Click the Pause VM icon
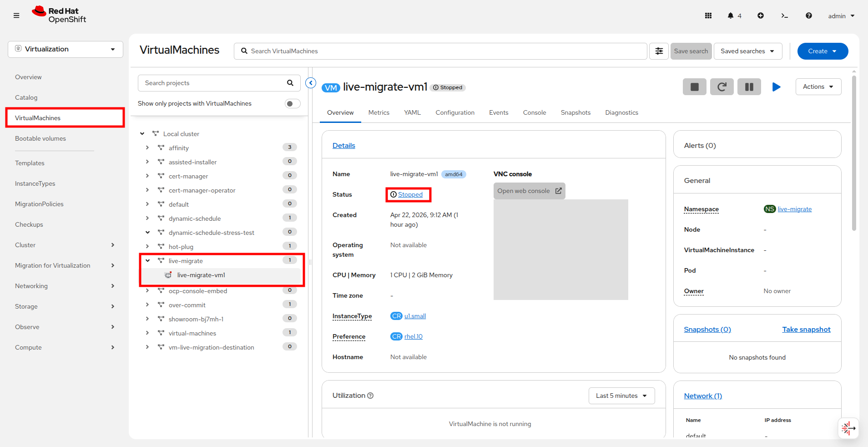Viewport: 868px width, 447px height. (749, 86)
